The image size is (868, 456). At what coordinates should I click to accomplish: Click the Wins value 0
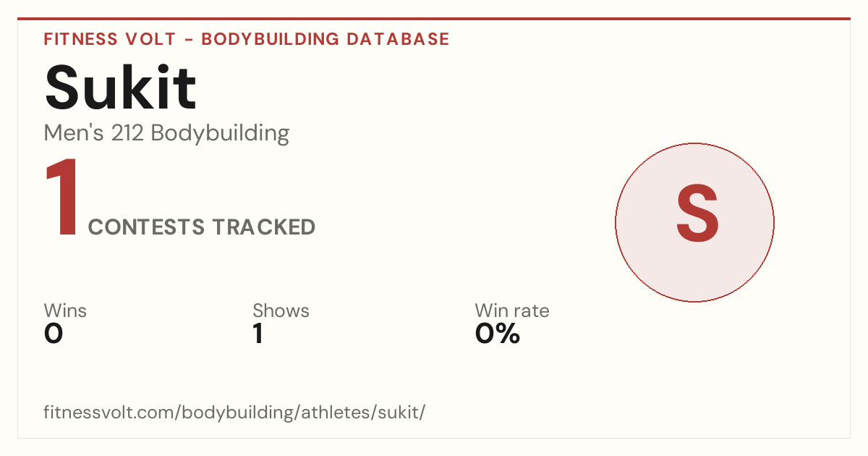point(54,334)
